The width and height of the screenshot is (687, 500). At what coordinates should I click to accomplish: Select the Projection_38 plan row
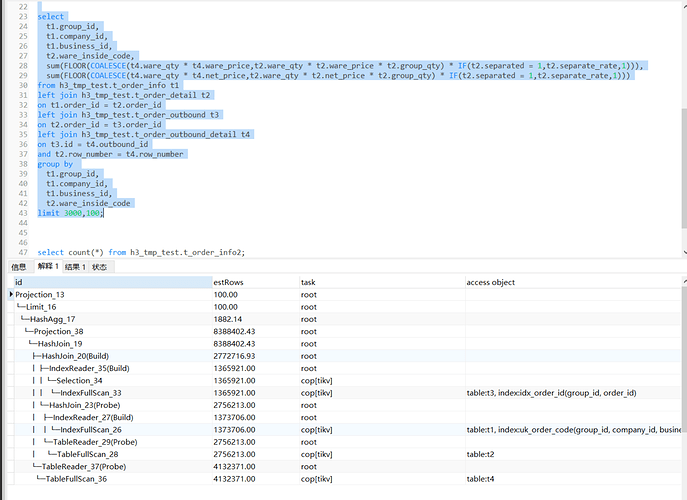pos(345,331)
